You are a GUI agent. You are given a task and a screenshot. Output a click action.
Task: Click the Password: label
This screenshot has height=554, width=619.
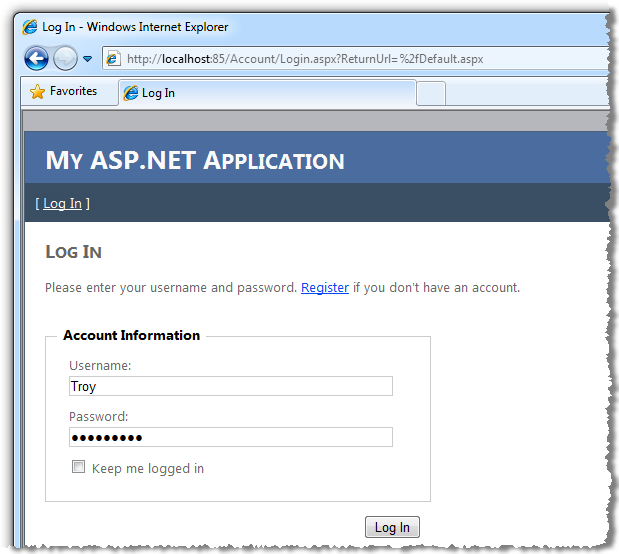[99, 417]
